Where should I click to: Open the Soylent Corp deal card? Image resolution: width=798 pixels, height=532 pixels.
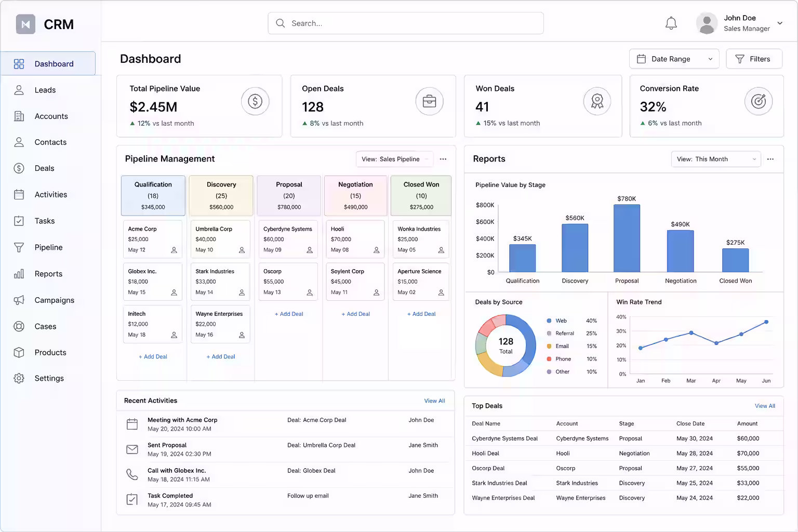355,282
